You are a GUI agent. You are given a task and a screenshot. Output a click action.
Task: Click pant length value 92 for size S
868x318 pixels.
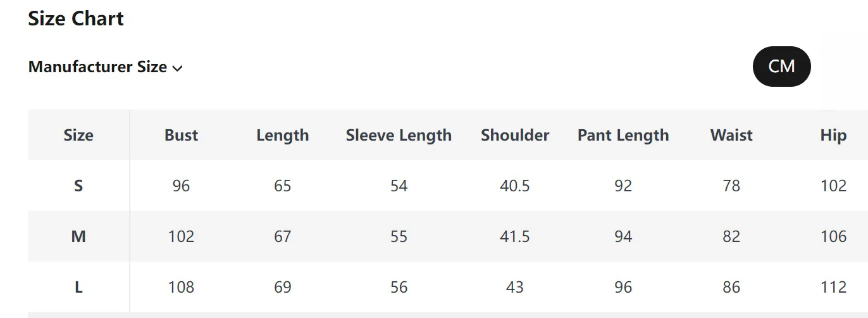pyautogui.click(x=623, y=186)
